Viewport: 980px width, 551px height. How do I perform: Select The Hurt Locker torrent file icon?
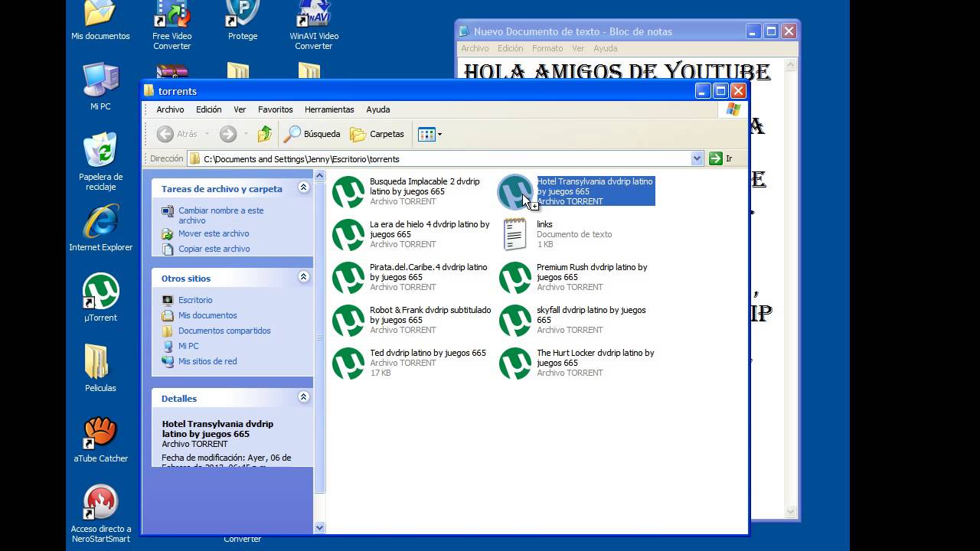[515, 364]
